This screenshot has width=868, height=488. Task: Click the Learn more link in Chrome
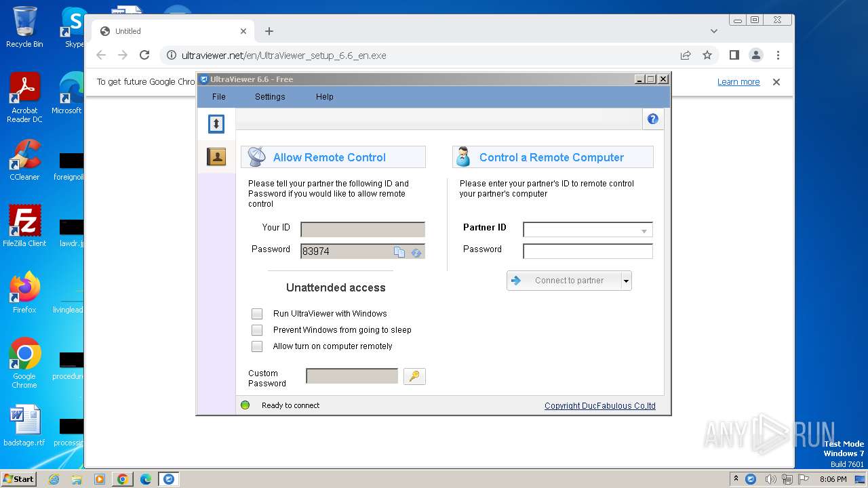point(738,82)
